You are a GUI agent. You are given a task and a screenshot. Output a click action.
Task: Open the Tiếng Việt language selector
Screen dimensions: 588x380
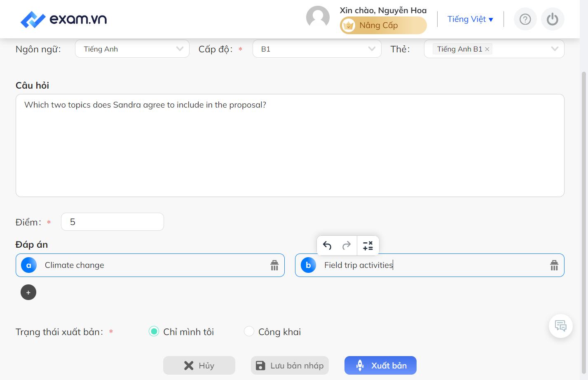click(x=470, y=19)
